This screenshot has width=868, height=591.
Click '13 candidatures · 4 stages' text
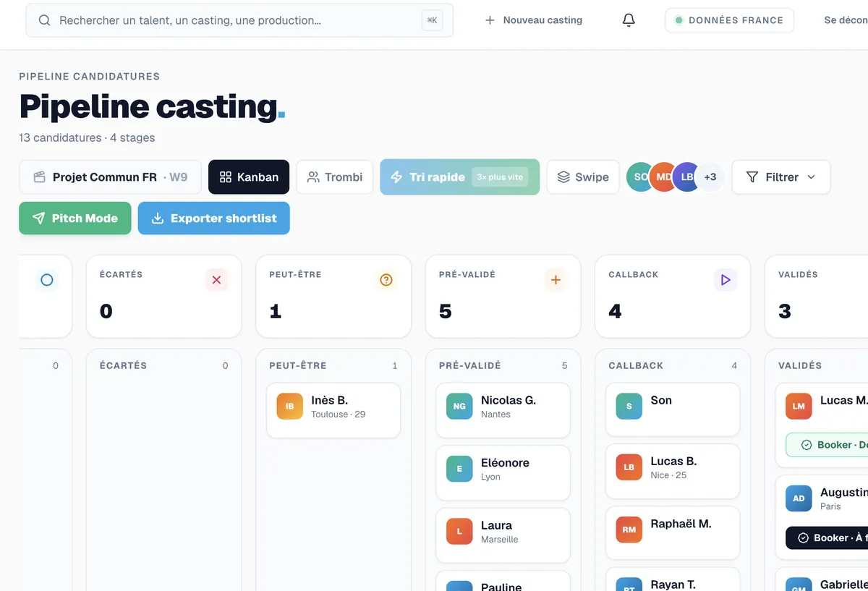(x=87, y=137)
